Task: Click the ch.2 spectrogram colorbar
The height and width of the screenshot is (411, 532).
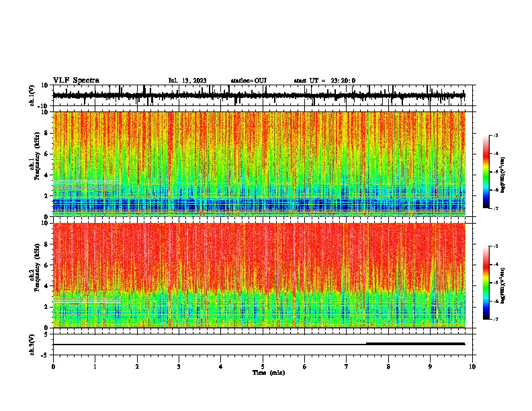Action: (486, 283)
